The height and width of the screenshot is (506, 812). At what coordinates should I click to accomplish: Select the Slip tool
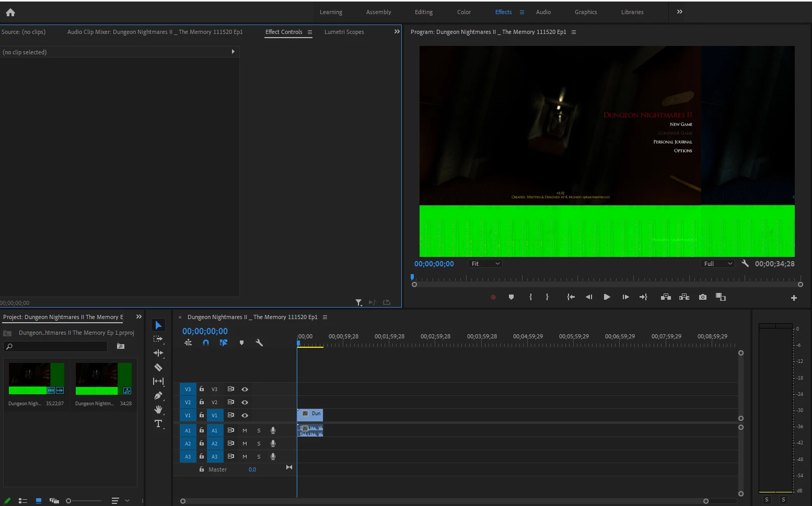point(158,381)
